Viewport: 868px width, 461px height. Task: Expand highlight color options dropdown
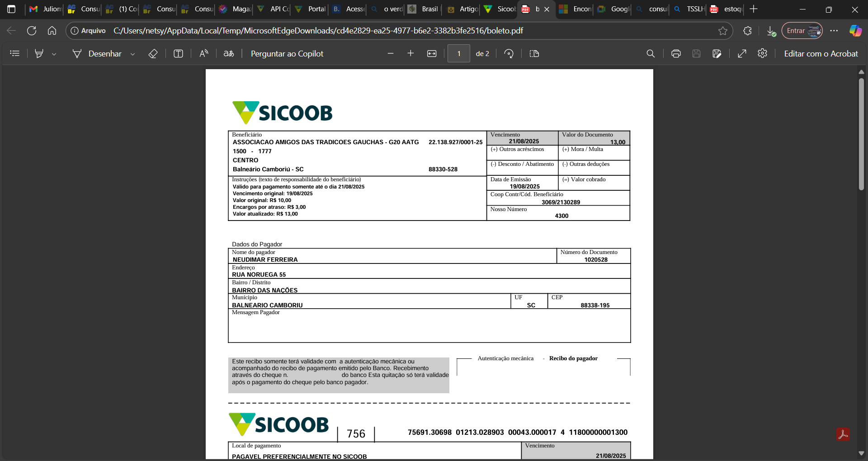[x=54, y=54]
